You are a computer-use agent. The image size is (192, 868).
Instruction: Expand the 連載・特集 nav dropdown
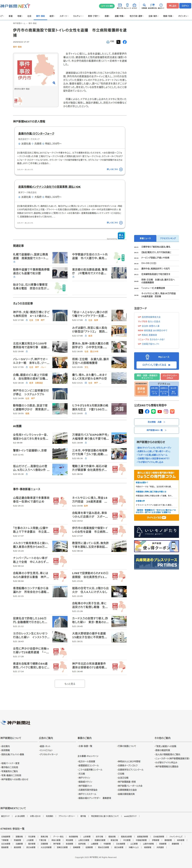[x=120, y=16]
